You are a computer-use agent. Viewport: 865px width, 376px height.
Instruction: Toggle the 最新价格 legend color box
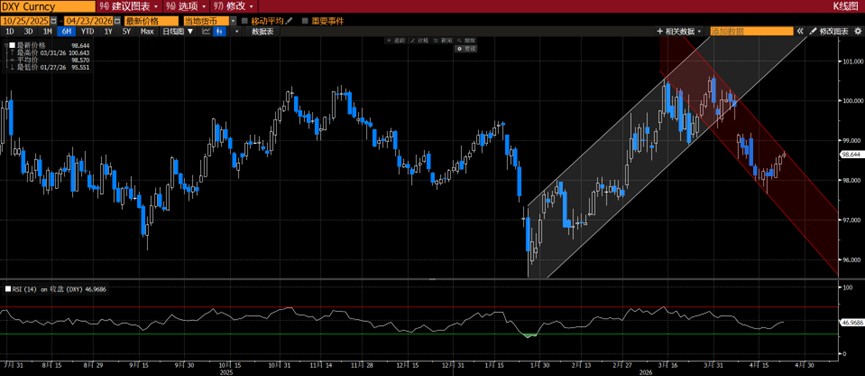coord(12,44)
